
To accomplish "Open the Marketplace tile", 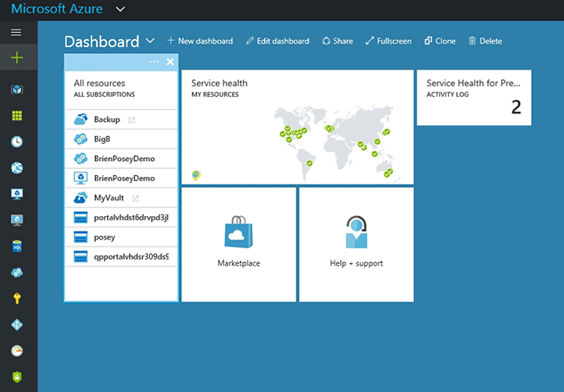I will [x=239, y=245].
